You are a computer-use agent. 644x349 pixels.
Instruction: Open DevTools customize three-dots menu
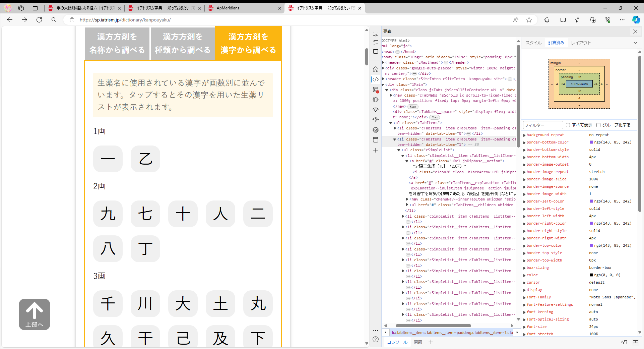(x=376, y=331)
